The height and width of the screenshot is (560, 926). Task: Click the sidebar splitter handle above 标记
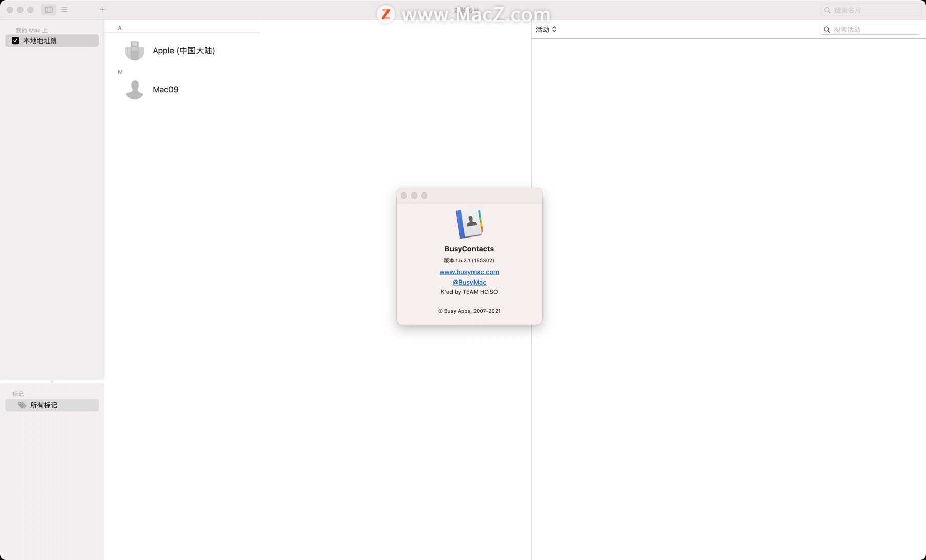(52, 381)
